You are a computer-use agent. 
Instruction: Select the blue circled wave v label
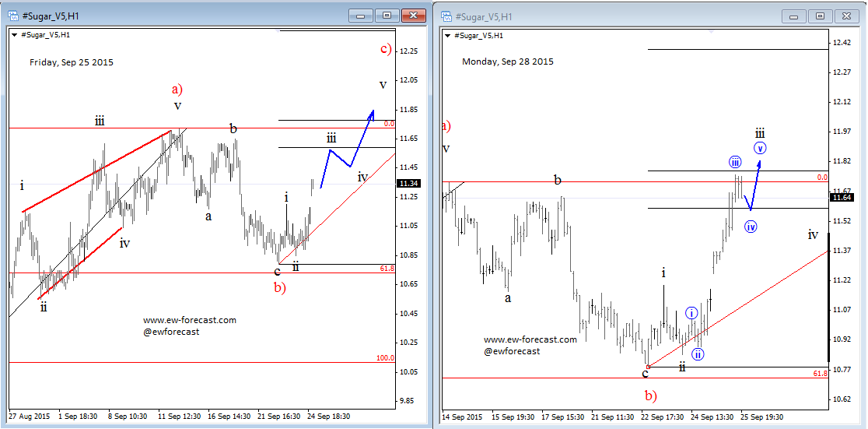pos(760,148)
